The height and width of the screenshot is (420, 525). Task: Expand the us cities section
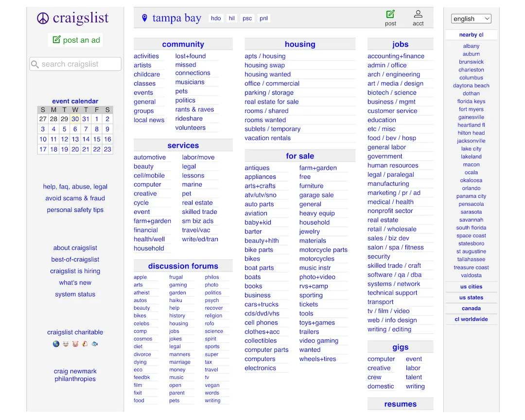471,287
